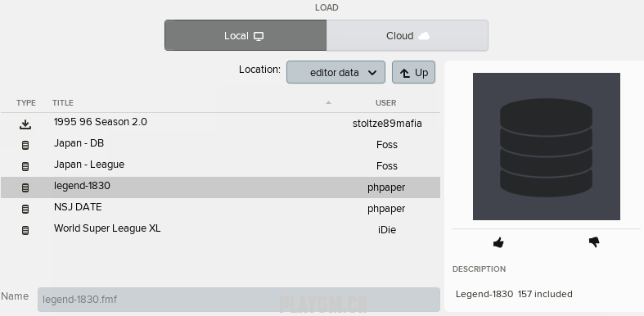The height and width of the screenshot is (316, 644).
Task: Click Foss user in Japan - DB row
Action: tap(387, 145)
